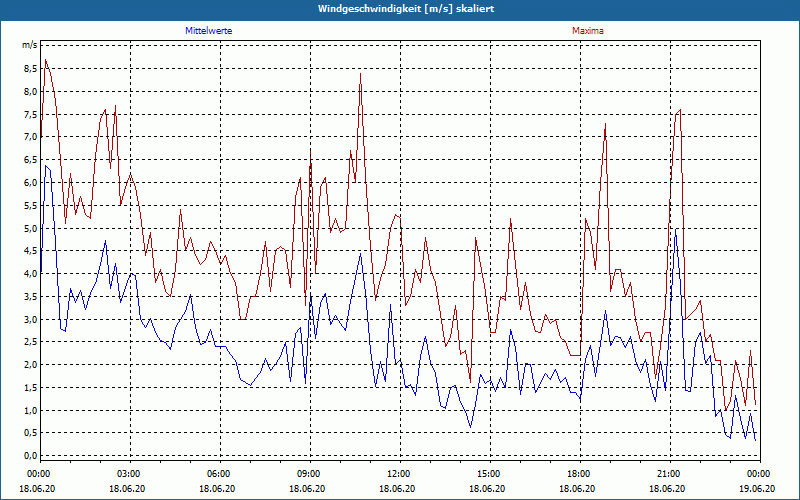The height and width of the screenshot is (500, 800).
Task: Click the '1,0' y-axis value
Action: pyautogui.click(x=31, y=410)
